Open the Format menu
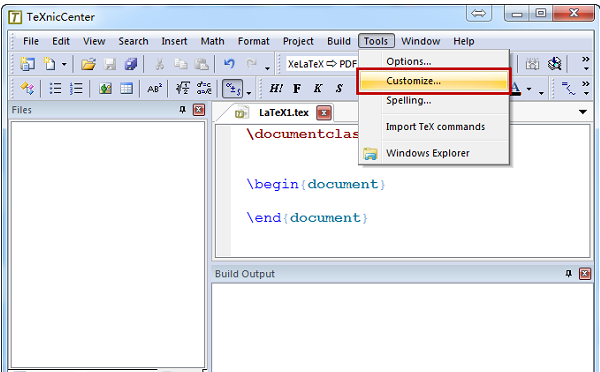The height and width of the screenshot is (372, 600). click(x=253, y=41)
